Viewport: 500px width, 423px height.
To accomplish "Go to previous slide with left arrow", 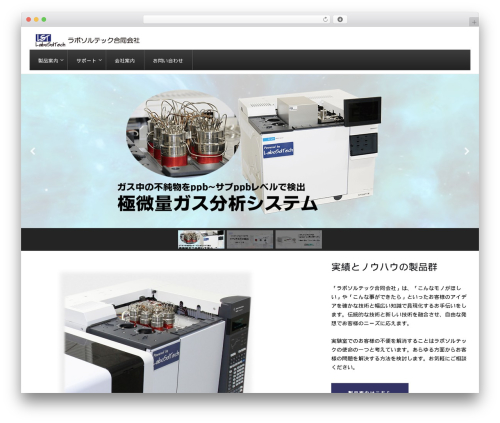I will point(33,151).
